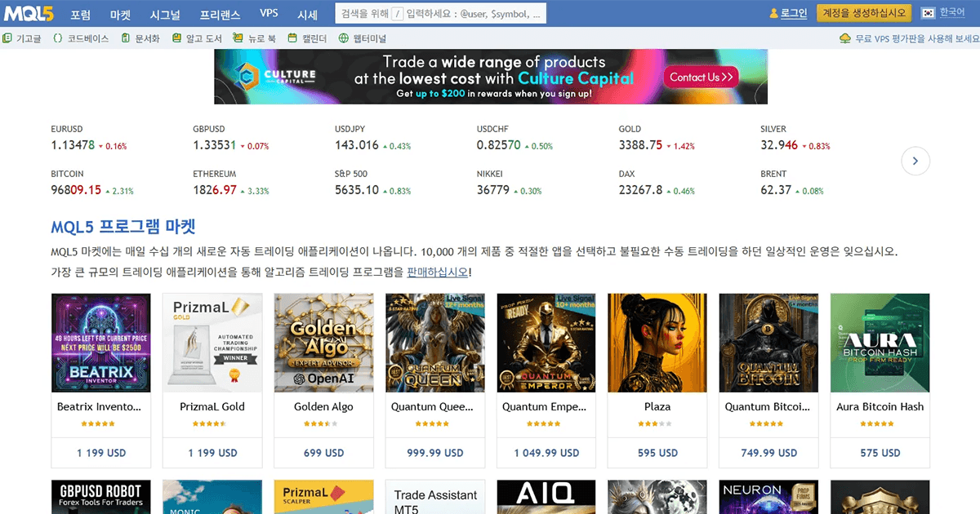Open the NIKKEI quote
Screen dimensions: 980x514
coord(510,183)
